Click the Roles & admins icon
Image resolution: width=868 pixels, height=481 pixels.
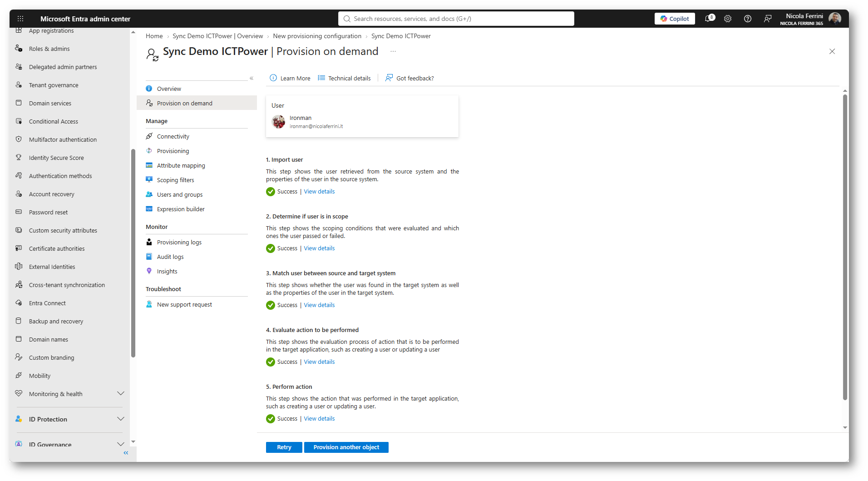click(x=19, y=49)
